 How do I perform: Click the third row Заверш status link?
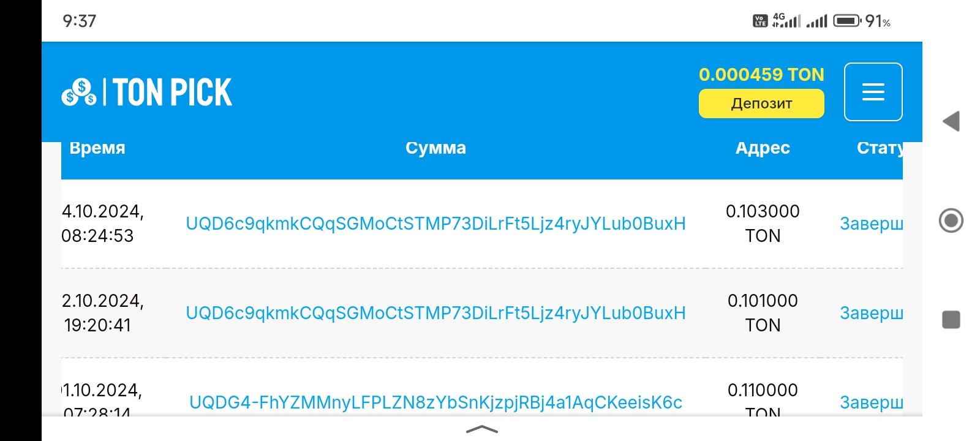(x=871, y=402)
